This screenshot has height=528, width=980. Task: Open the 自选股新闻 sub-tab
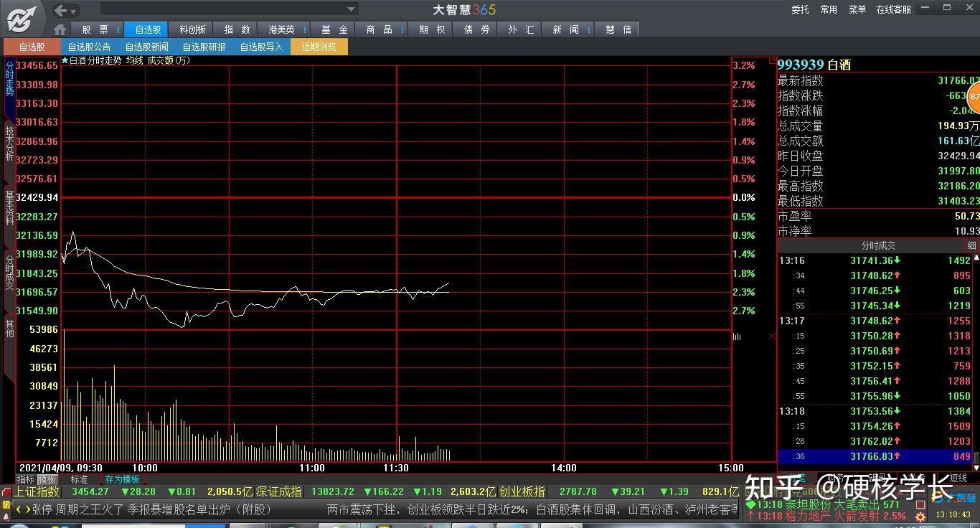click(x=146, y=47)
